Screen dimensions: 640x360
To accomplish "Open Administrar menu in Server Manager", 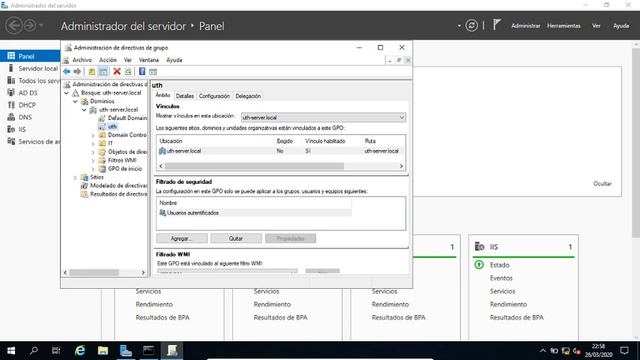I will pos(526,26).
